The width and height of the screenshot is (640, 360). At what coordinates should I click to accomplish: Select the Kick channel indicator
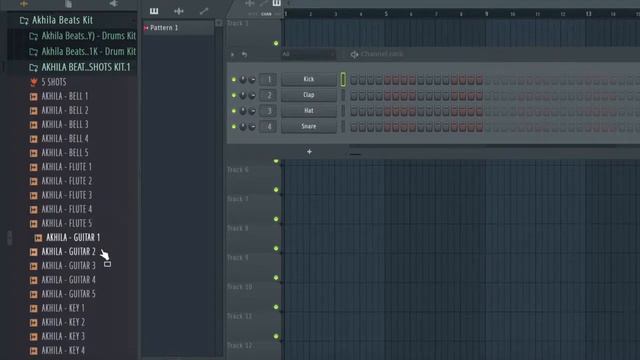[x=343, y=79]
